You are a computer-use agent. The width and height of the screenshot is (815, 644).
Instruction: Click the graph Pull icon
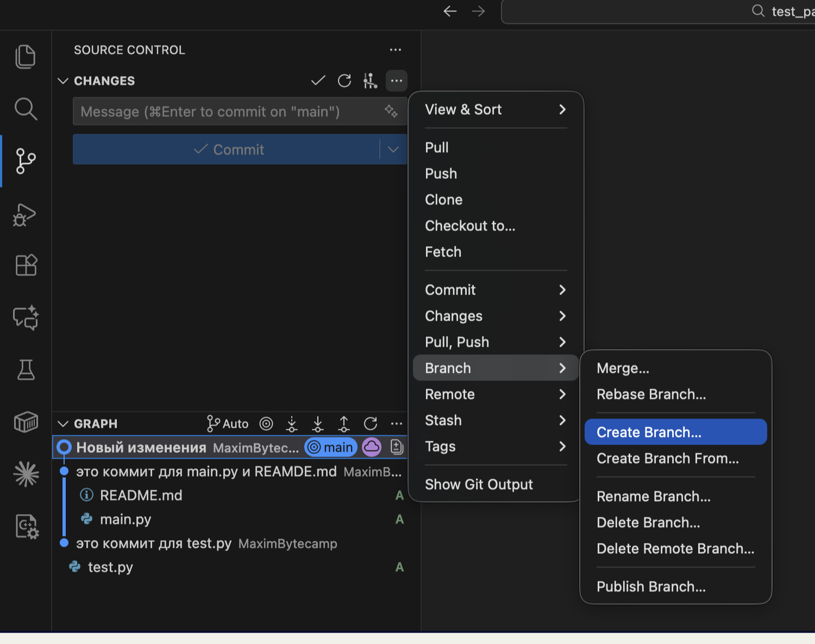[x=318, y=424]
